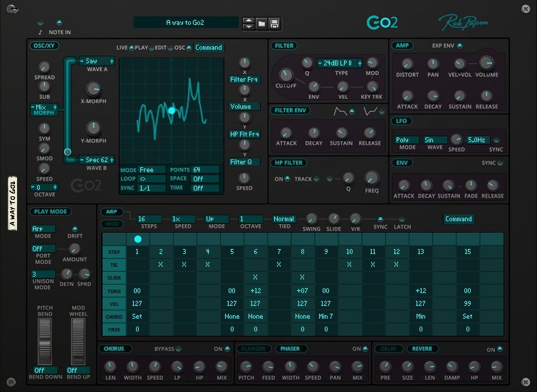Toggle the chorus BYPASS LED

pyautogui.click(x=178, y=349)
